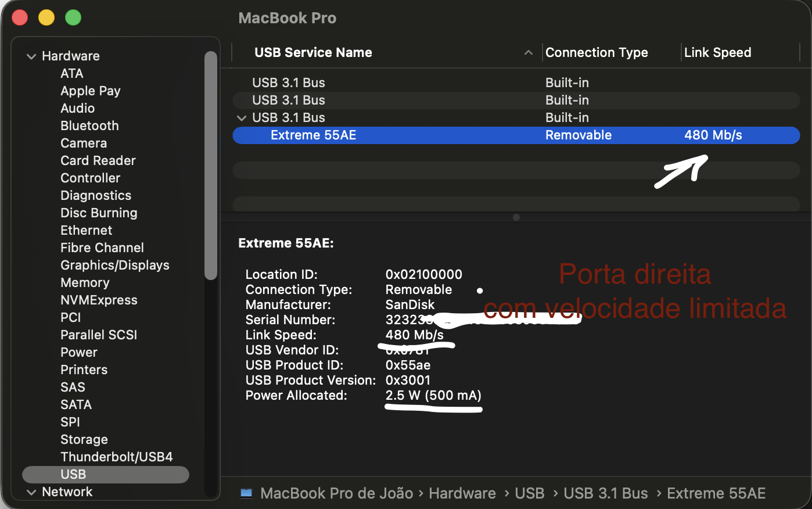Sort by USB Service Name column

point(314,53)
